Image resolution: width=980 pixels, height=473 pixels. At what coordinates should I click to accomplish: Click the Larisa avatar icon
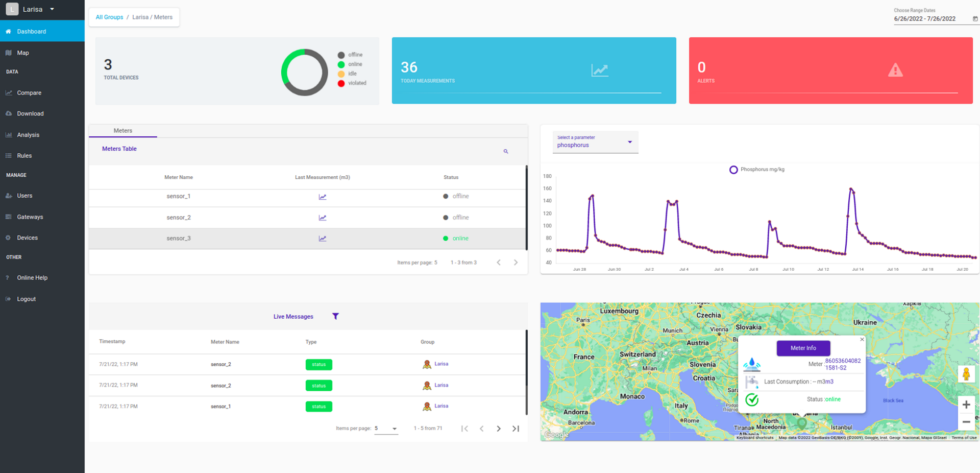12,9
